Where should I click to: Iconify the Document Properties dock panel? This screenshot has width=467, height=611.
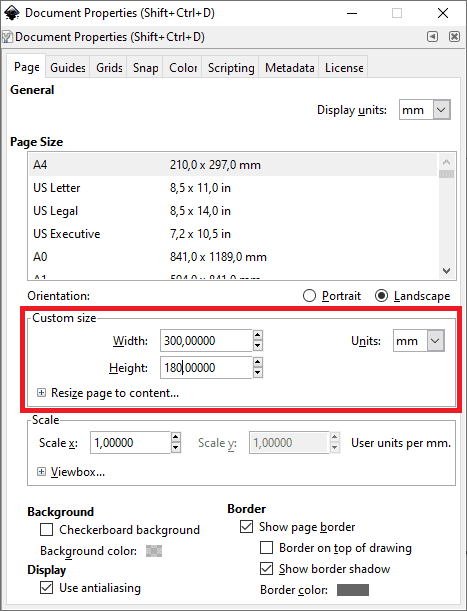coord(432,37)
